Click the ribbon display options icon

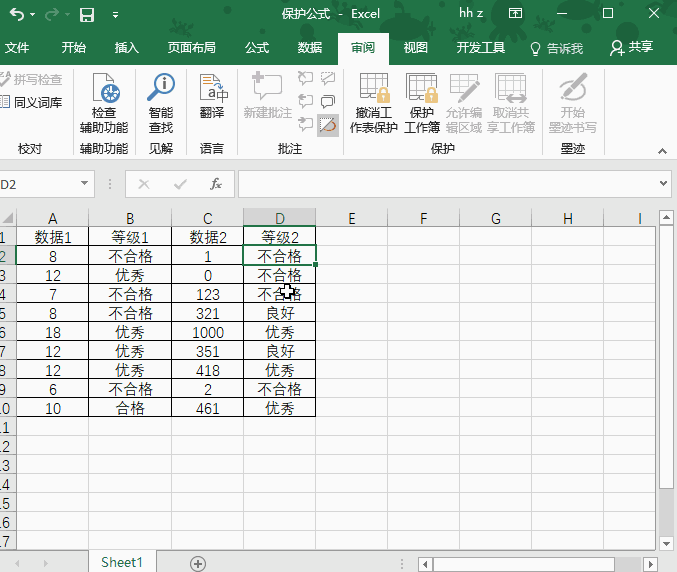coord(515,13)
